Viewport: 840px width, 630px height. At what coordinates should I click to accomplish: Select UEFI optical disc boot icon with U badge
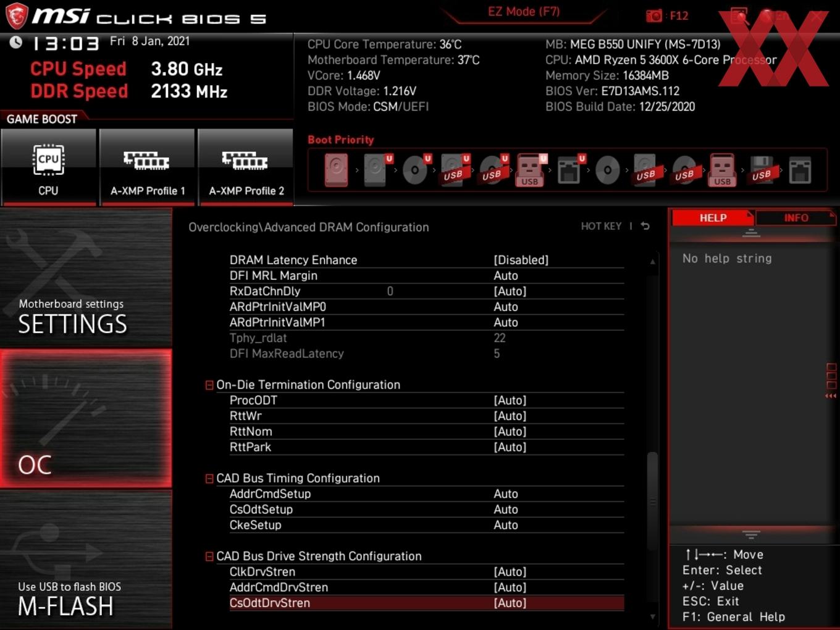tap(416, 170)
